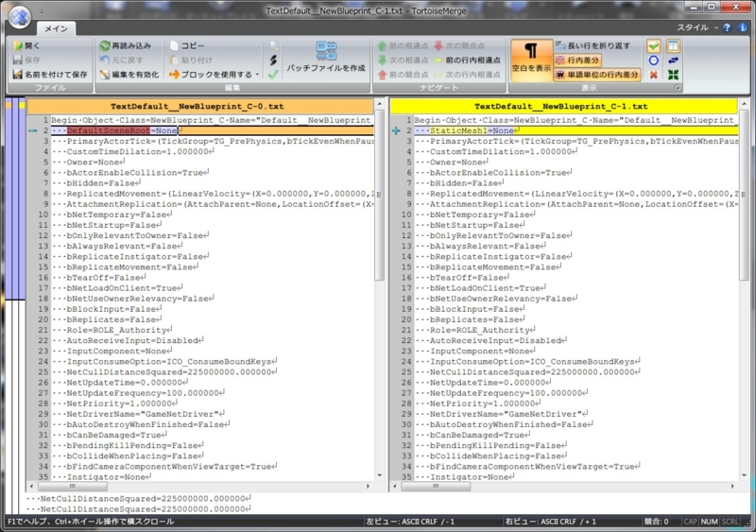Toggle 長い行を折り返す (wrap long lines)
The image size is (756, 532).
593,45
